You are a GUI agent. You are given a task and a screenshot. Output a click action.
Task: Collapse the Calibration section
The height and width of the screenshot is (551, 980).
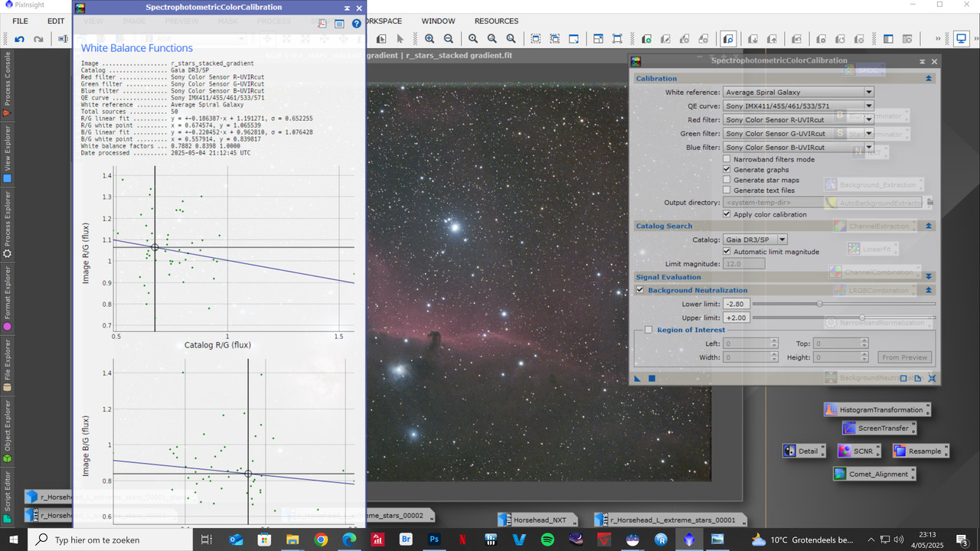929,77
